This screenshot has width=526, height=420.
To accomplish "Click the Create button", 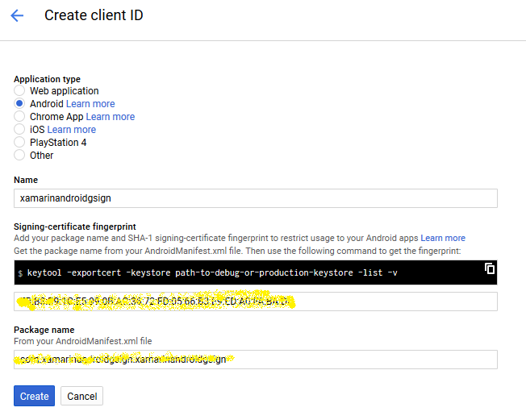I will (x=34, y=397).
